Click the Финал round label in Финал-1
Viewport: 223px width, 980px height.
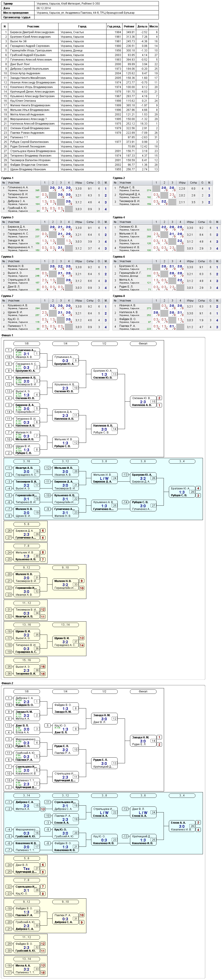[143, 344]
